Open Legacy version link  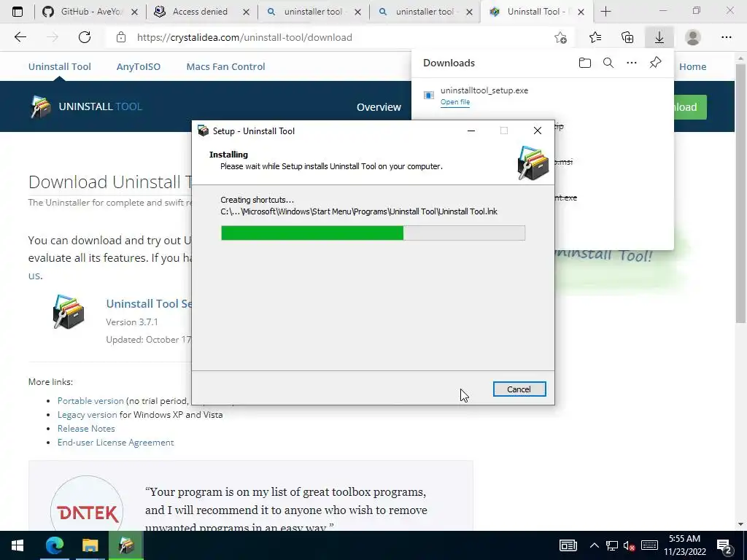[x=88, y=415]
